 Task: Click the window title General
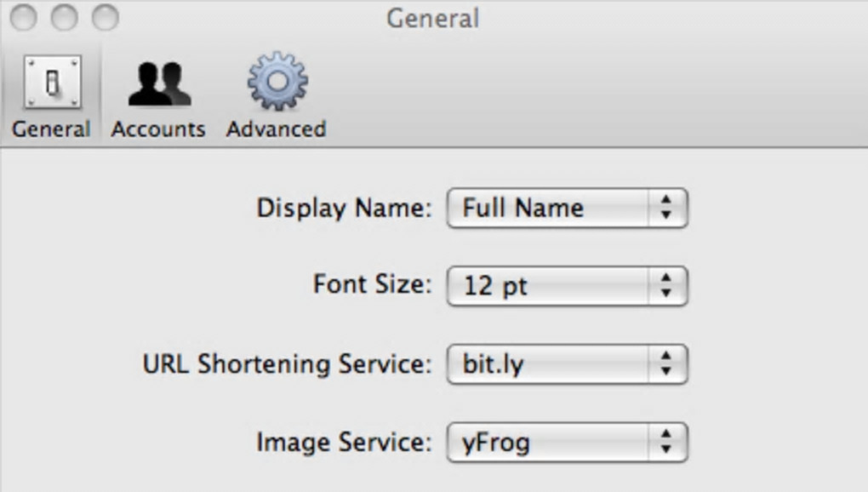pos(432,18)
